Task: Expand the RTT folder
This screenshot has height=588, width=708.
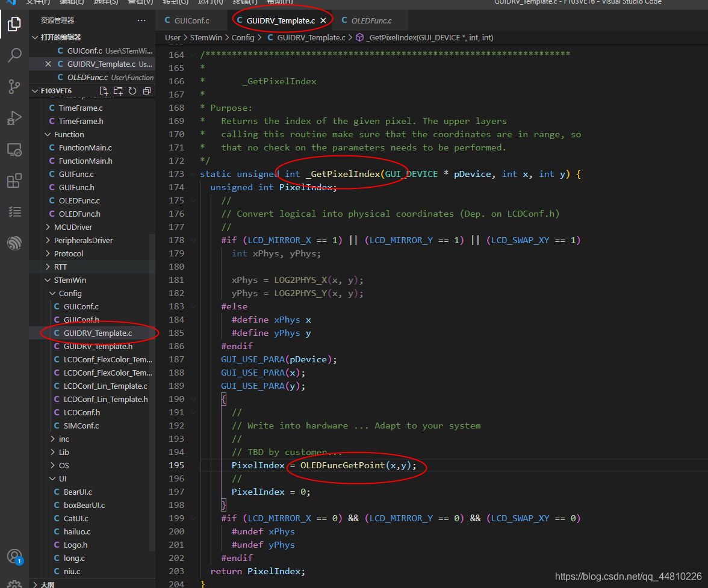Action: pyautogui.click(x=48, y=267)
